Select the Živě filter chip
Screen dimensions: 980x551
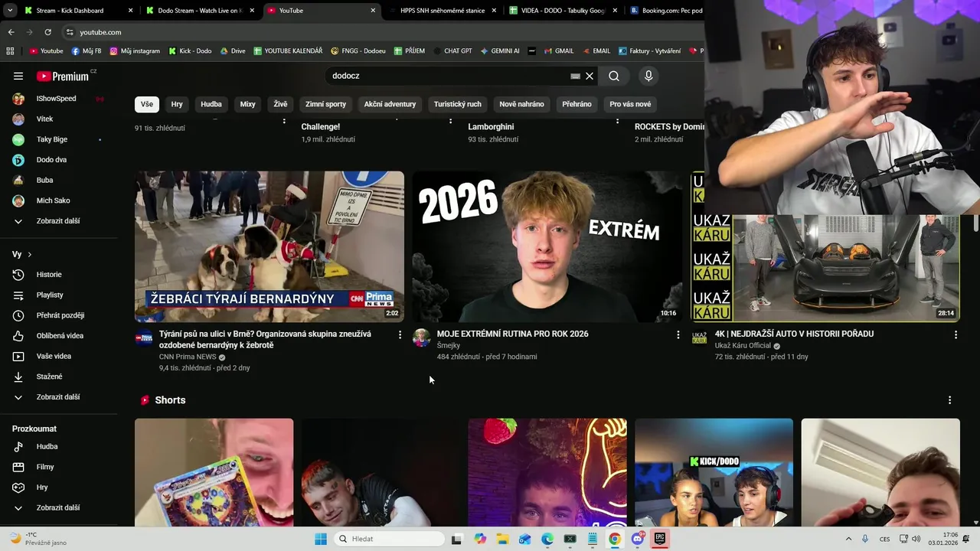point(281,104)
